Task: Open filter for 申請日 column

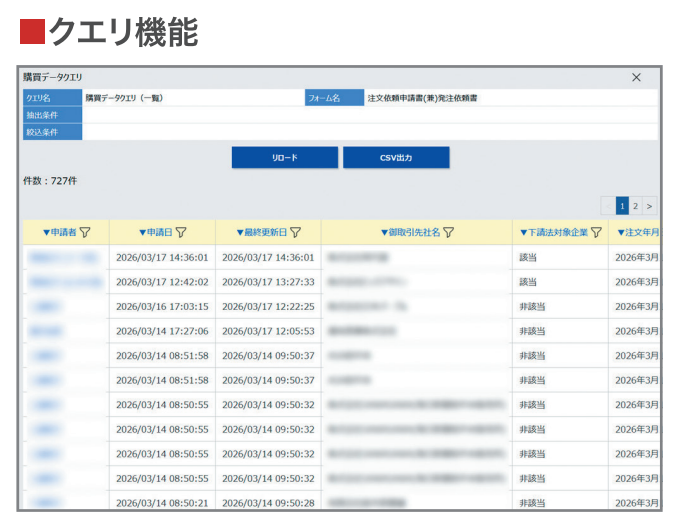Action: coord(181,233)
